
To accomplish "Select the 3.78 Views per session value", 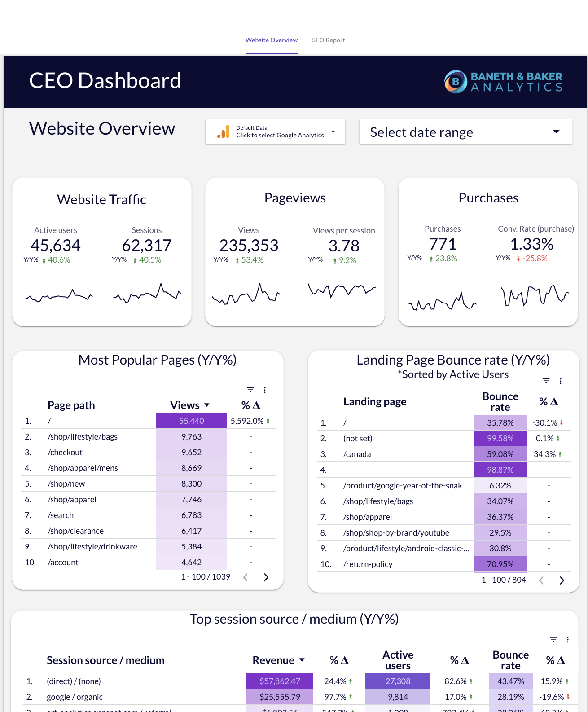I will point(344,246).
